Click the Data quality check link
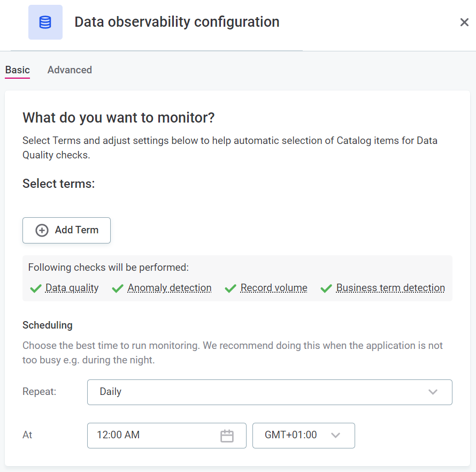Image resolution: width=476 pixels, height=472 pixels. (72, 288)
